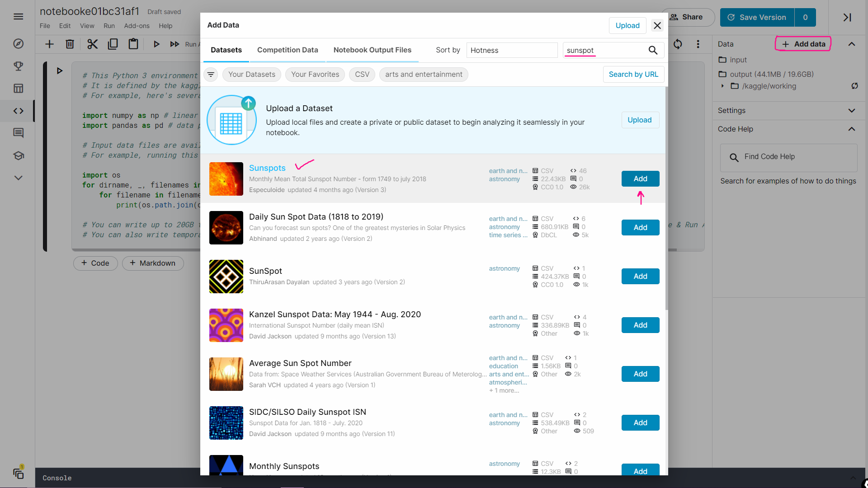Viewport: 868px width, 488px height.
Task: Expand the output folder tree item
Action: pyautogui.click(x=724, y=86)
